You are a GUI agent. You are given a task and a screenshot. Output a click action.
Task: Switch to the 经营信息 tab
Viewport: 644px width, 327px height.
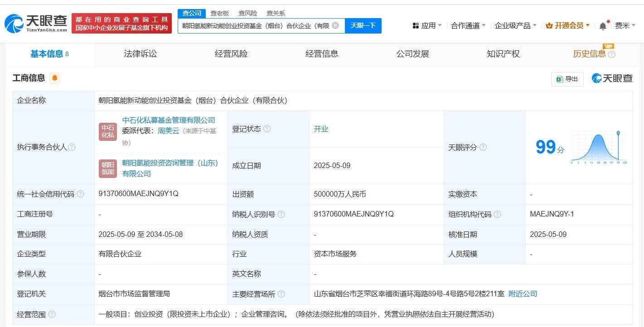[x=322, y=54]
